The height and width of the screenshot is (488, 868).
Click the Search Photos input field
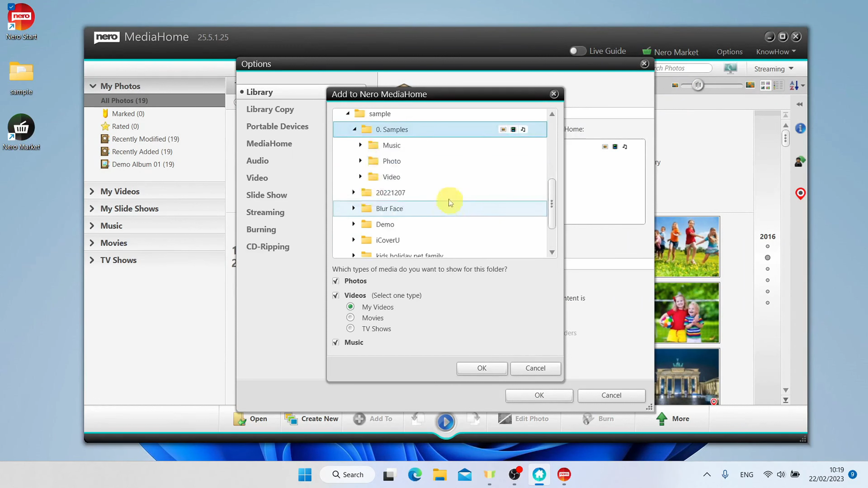pyautogui.click(x=683, y=68)
